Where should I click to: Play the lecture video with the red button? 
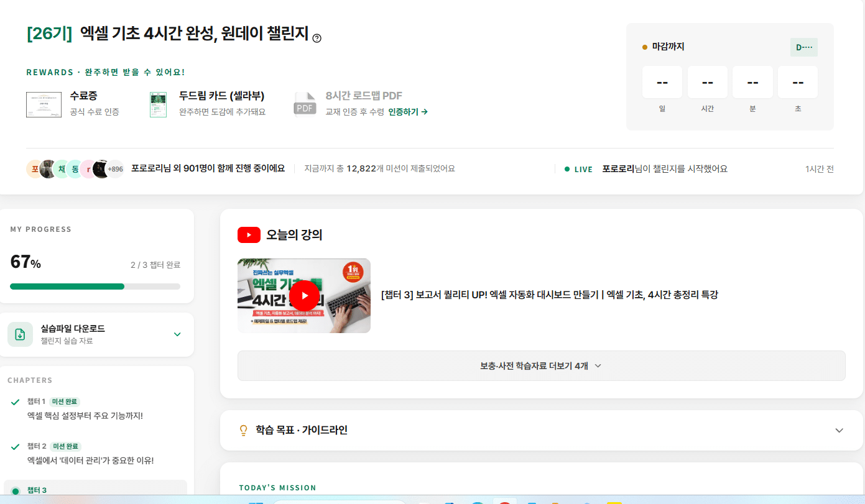(305, 295)
